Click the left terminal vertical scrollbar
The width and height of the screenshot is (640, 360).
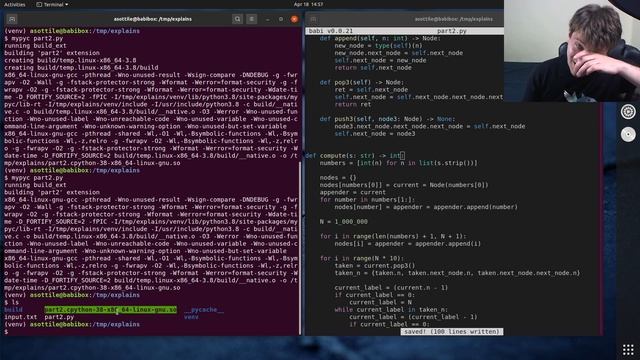tap(300, 249)
